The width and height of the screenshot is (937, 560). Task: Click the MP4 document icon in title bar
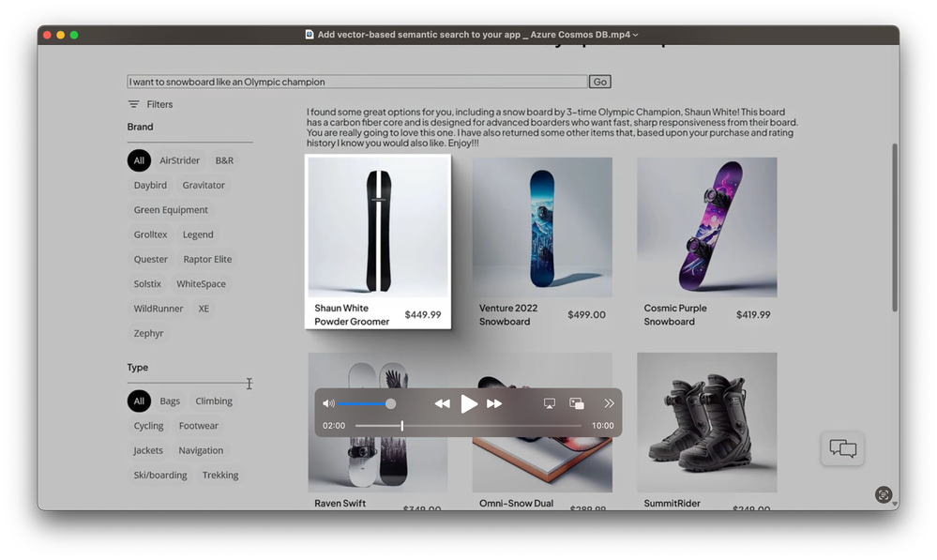[310, 35]
